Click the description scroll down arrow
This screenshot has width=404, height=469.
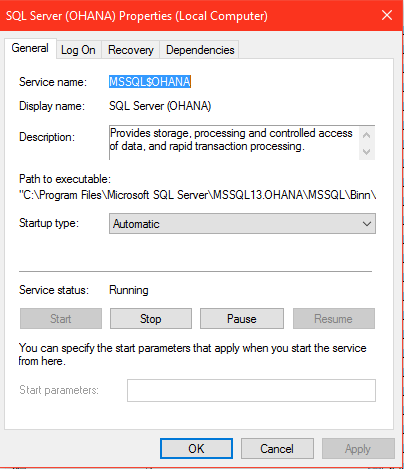click(367, 152)
